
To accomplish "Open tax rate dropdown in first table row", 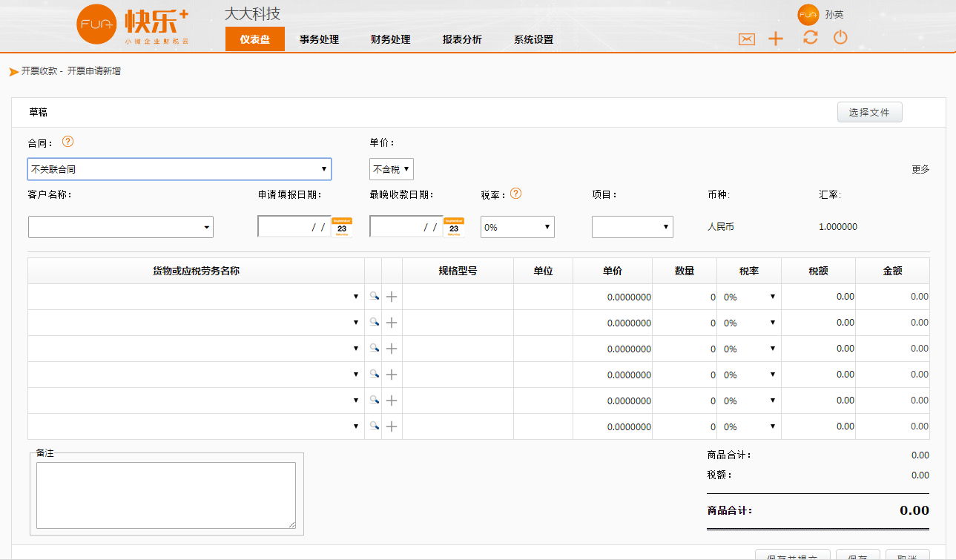I will tap(749, 297).
